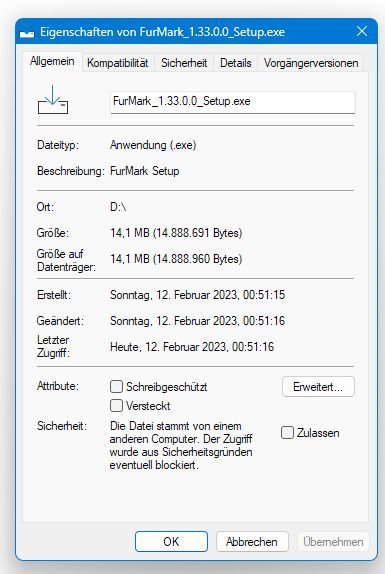Screen dimensions: 385x574
Task: Click the Erstellt date and time text
Action: [x=198, y=295]
